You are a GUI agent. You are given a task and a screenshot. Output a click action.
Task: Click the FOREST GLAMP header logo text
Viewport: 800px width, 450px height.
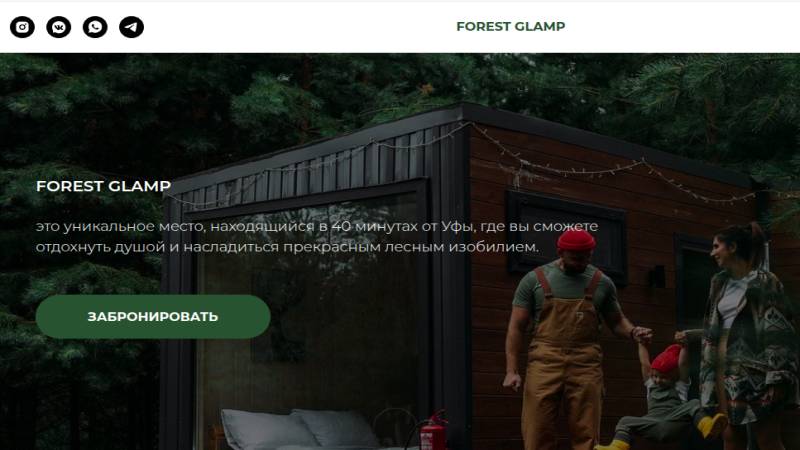[x=510, y=27]
